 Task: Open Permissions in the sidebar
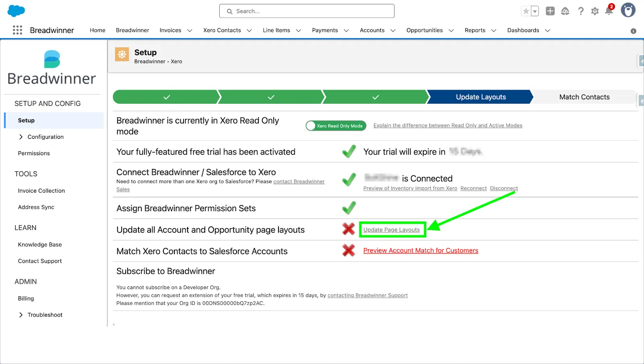(34, 153)
